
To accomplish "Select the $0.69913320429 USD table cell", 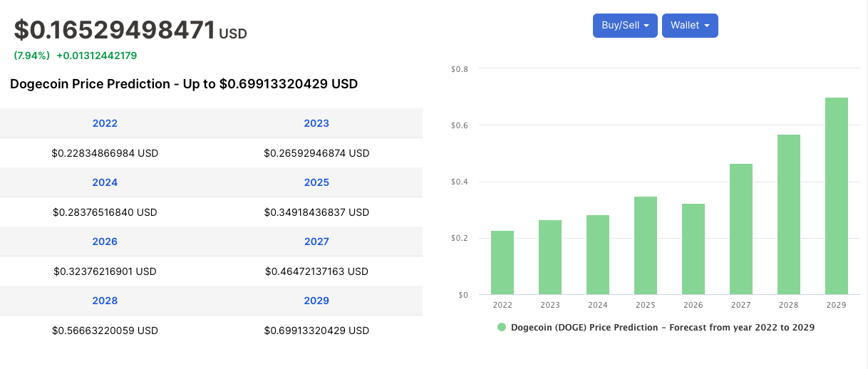I will [x=316, y=331].
